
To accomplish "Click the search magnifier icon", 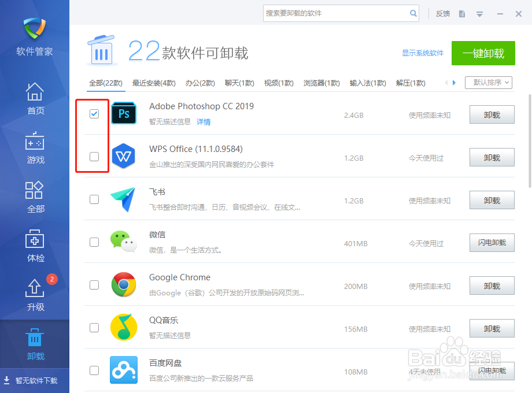I will [413, 13].
